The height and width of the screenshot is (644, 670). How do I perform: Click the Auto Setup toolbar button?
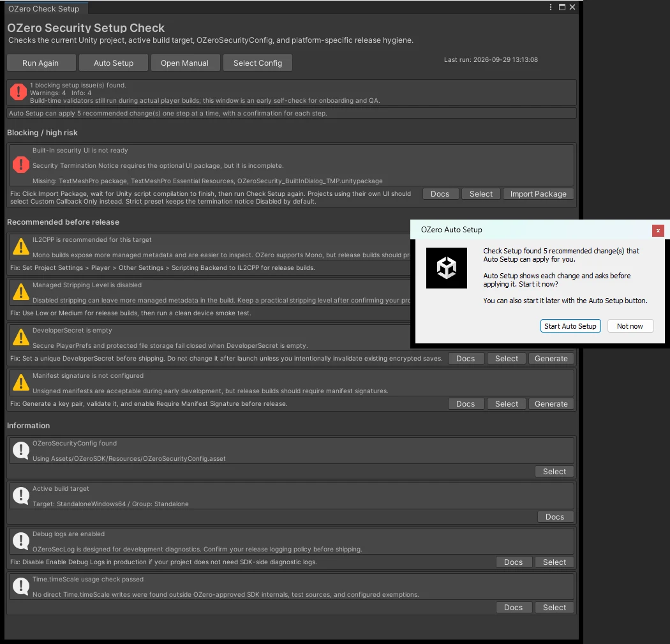click(x=114, y=63)
